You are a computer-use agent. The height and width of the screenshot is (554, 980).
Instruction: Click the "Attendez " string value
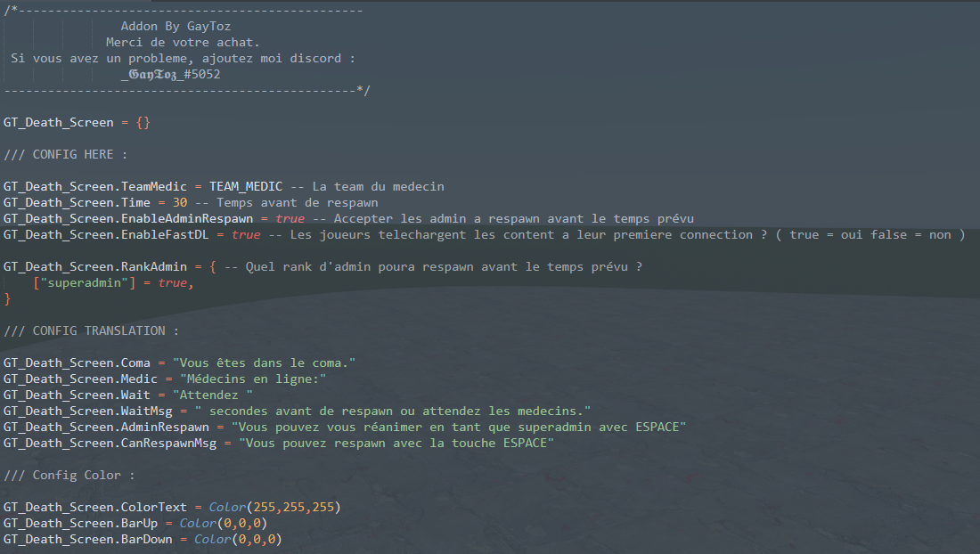[213, 395]
